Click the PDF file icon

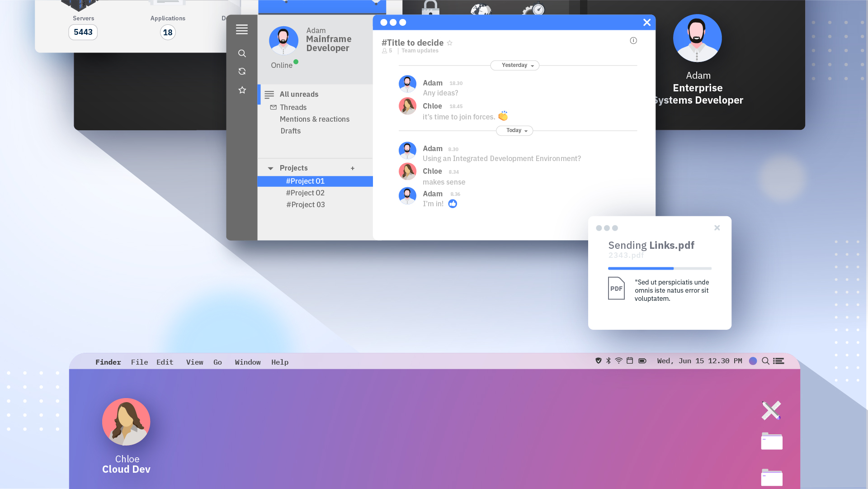[616, 288]
